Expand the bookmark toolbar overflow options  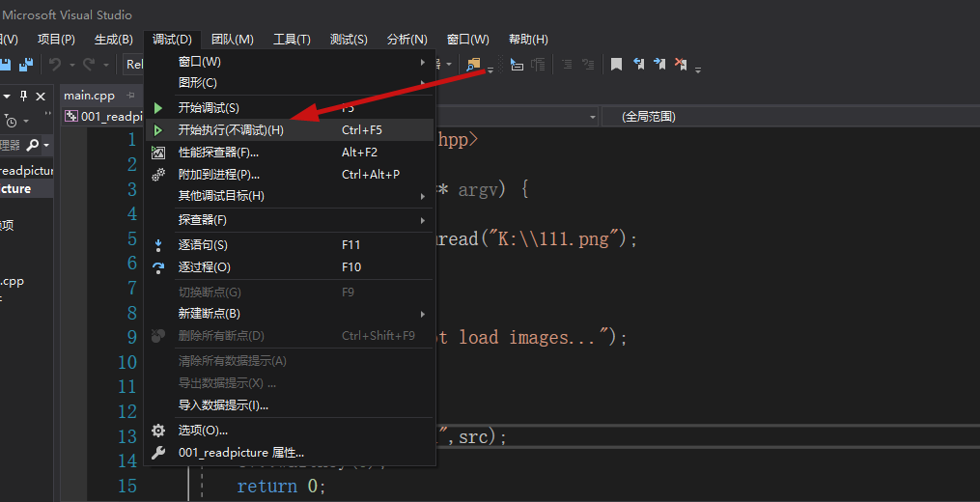698,69
